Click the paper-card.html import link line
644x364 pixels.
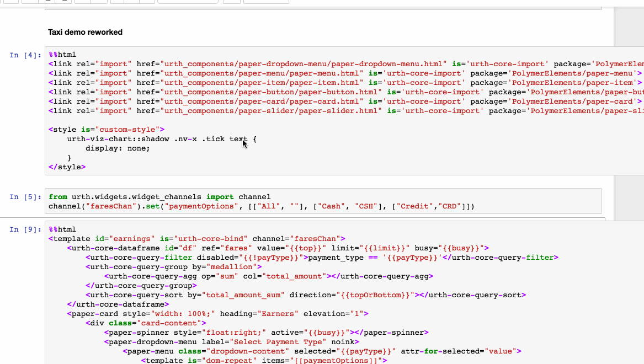coord(345,102)
